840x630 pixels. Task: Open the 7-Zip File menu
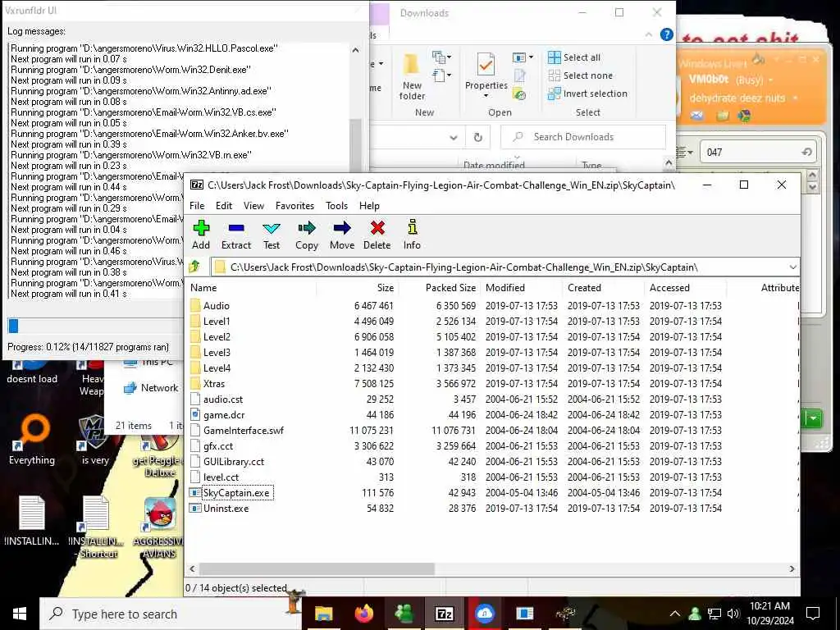point(197,206)
